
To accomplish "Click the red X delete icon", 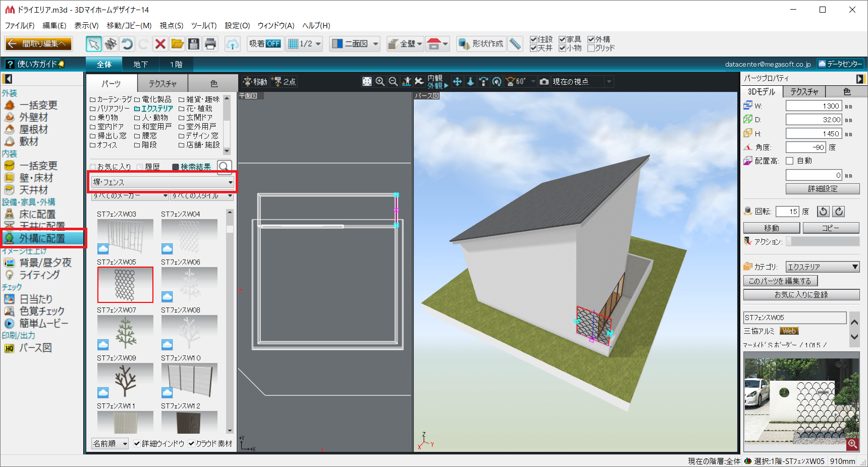I will [160, 44].
